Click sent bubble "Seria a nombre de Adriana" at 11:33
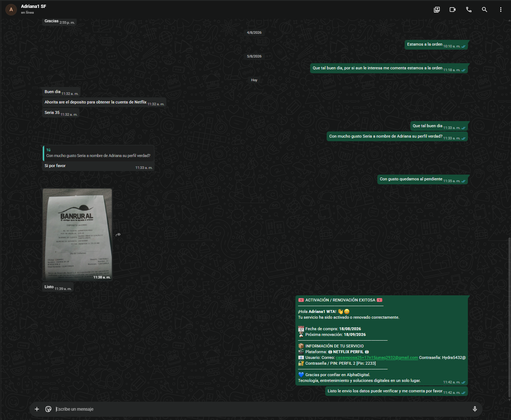511x420 pixels. point(397,137)
